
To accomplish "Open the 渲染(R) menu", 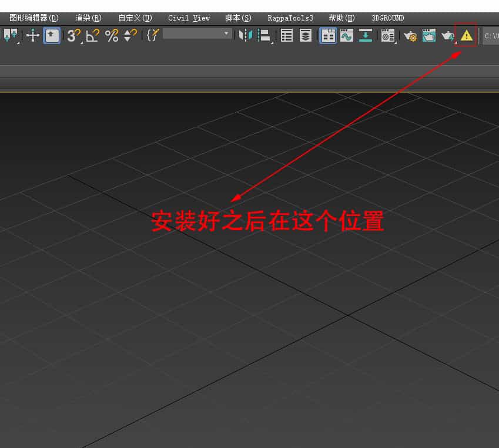I will (89, 18).
